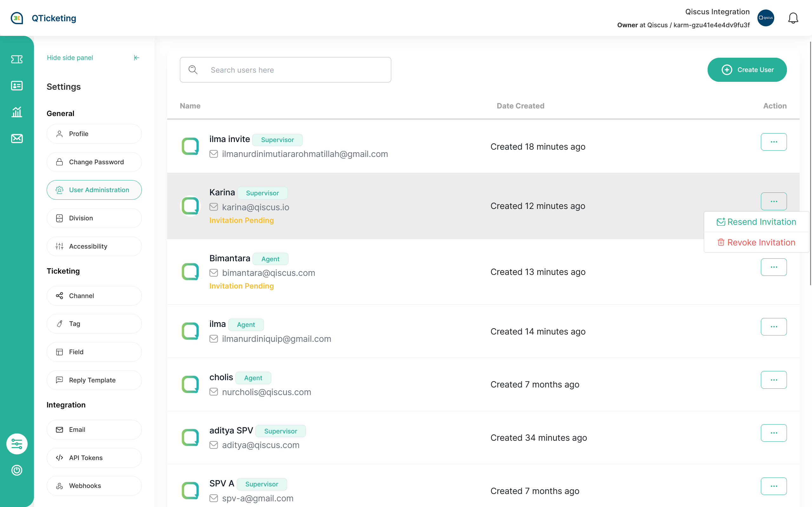Open the contacts card icon in the sidebar
The image size is (812, 507).
coord(17,86)
